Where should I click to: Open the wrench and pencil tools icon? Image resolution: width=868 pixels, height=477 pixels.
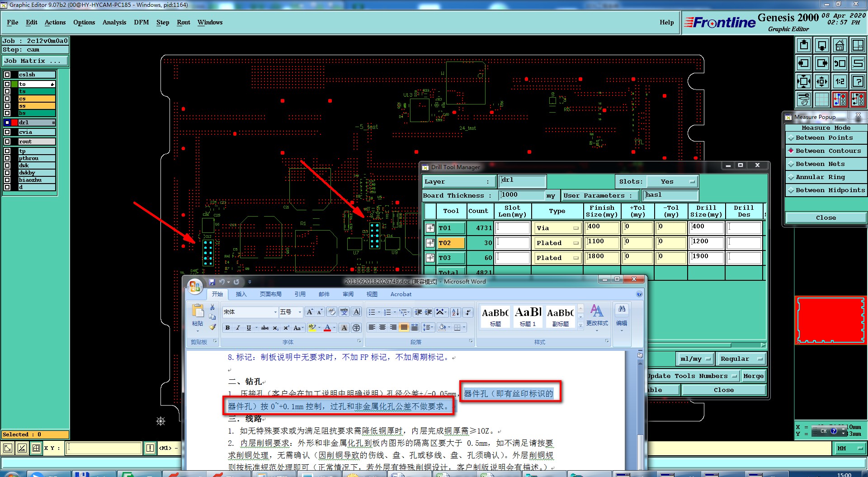click(804, 99)
